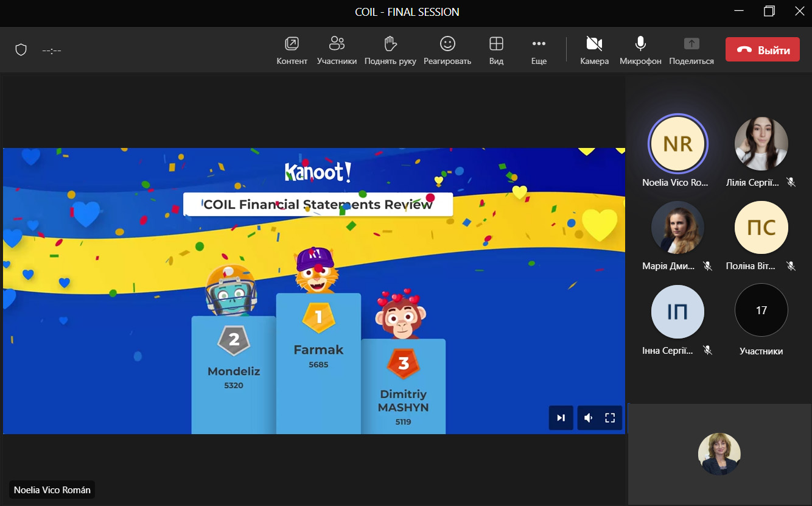Click the shield security icon
The image size is (812, 506).
click(x=21, y=50)
